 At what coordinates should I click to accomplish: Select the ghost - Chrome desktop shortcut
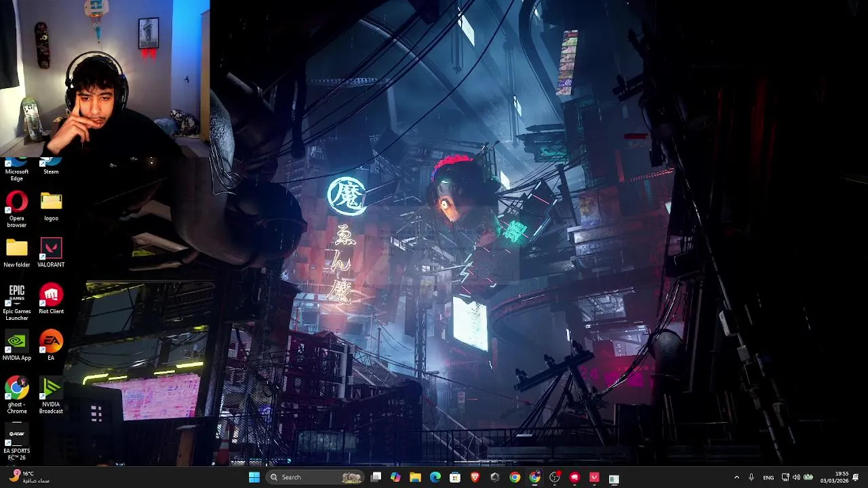[17, 395]
